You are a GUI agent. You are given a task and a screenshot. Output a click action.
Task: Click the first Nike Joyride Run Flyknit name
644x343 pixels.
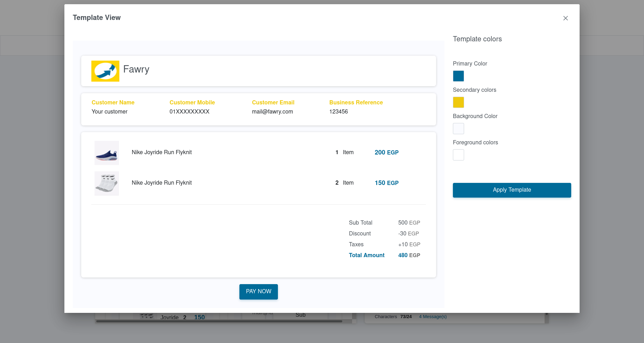click(162, 152)
